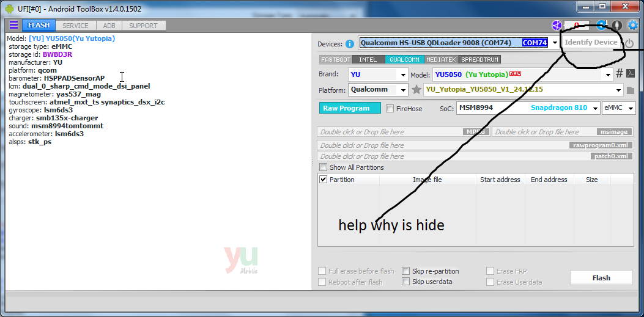Click the MPRG file drop field

coord(403,132)
